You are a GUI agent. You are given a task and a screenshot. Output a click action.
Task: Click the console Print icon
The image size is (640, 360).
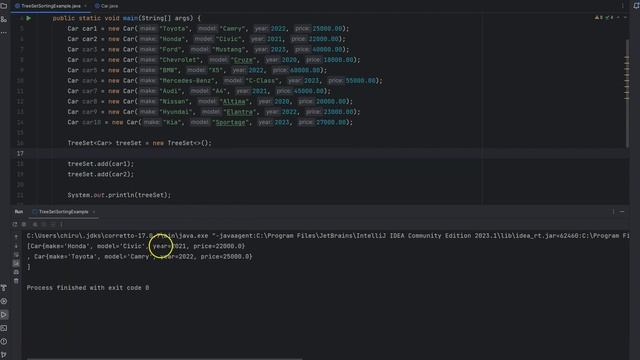pos(16,272)
